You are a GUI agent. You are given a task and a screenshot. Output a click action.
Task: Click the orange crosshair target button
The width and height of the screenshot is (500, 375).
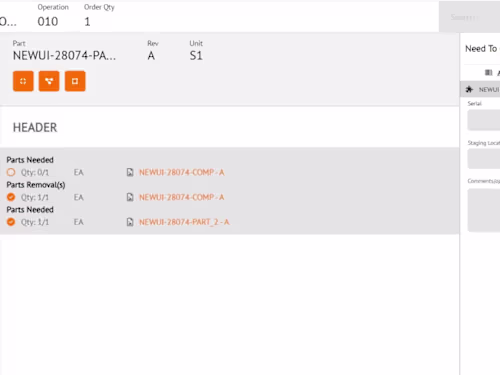click(23, 81)
